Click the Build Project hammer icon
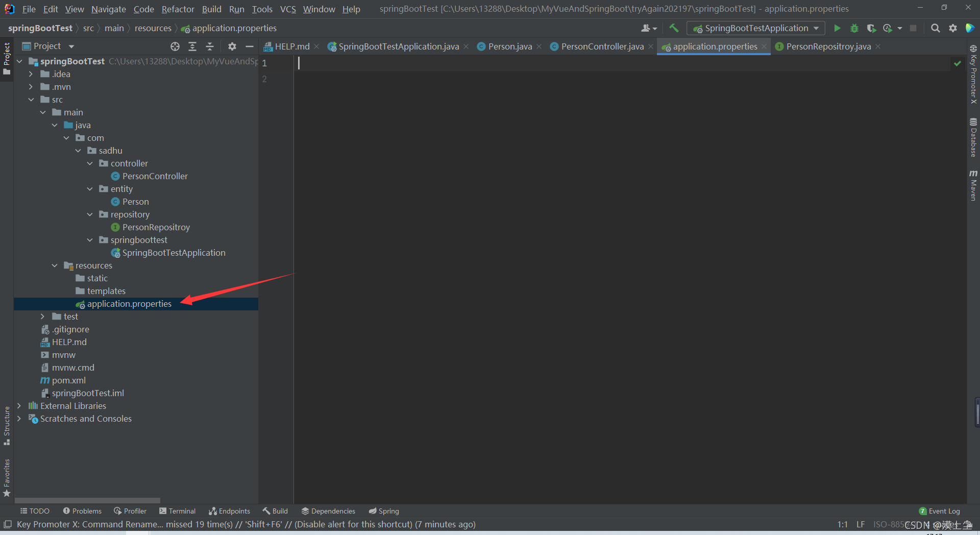Viewport: 980px width, 535px height. [674, 28]
